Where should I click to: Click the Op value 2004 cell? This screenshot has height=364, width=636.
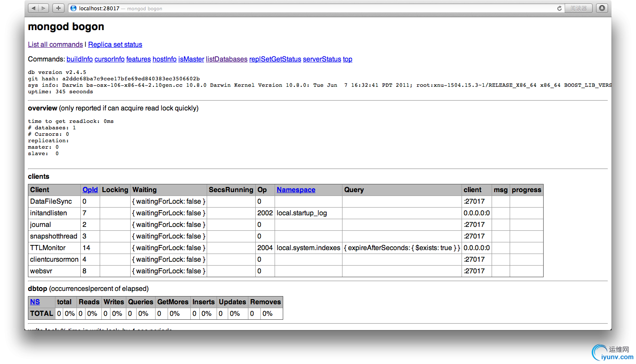pos(265,248)
